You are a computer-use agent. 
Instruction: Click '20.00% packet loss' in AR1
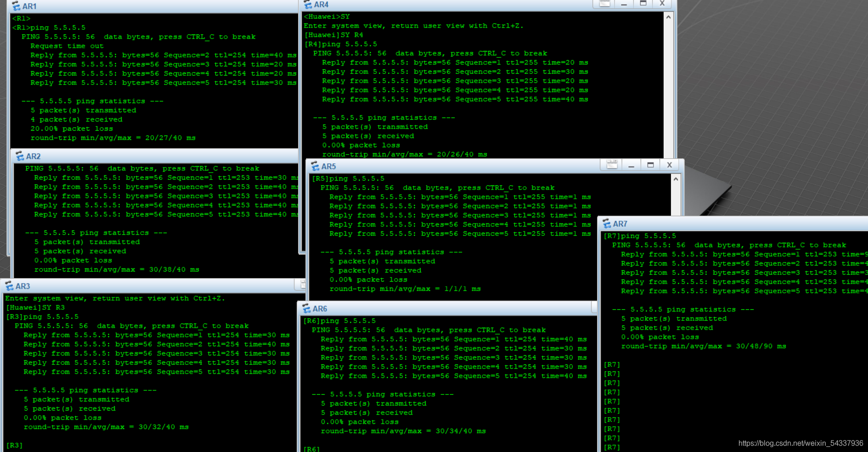pos(72,128)
